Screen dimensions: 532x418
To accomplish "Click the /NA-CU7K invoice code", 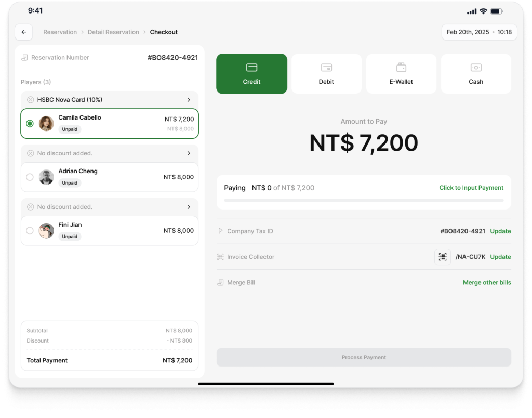I will (470, 257).
